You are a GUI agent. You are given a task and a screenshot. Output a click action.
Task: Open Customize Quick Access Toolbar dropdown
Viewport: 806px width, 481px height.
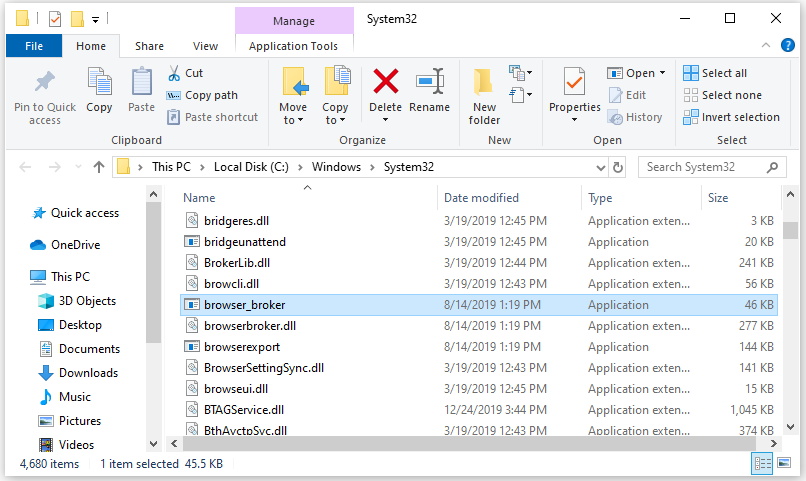(x=96, y=20)
